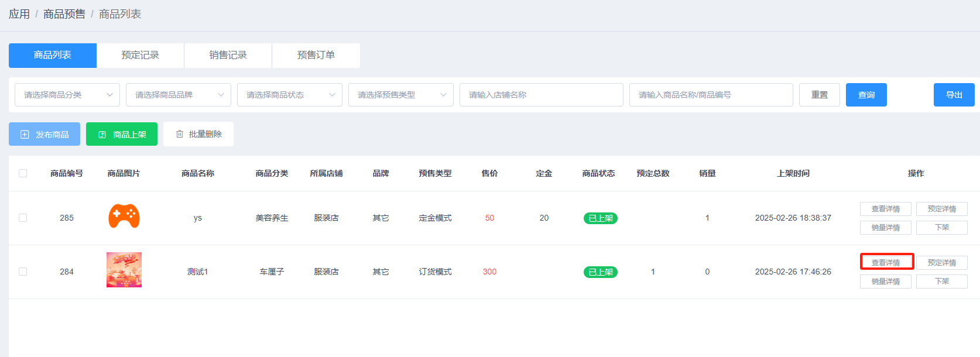Open the product image for 测试1
Image resolution: width=980 pixels, height=357 pixels.
(124, 270)
